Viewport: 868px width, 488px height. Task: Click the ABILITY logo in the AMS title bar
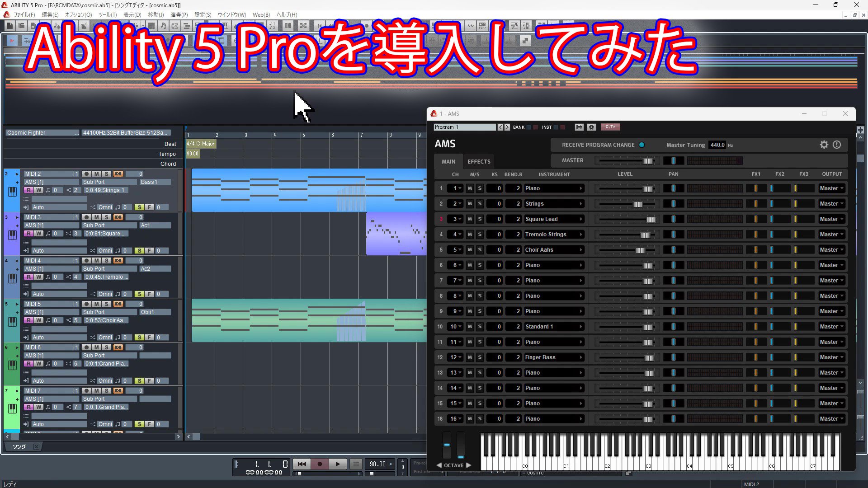click(434, 114)
